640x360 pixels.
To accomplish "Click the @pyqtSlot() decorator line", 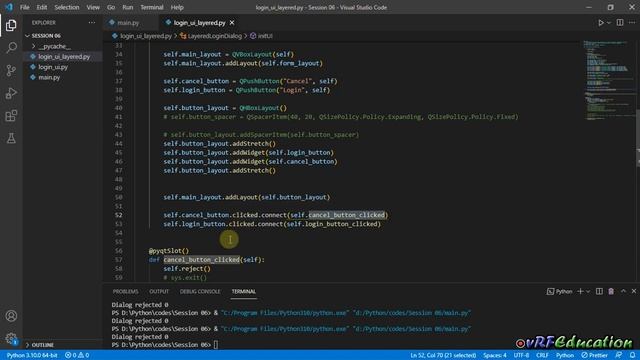I will 169,251.
